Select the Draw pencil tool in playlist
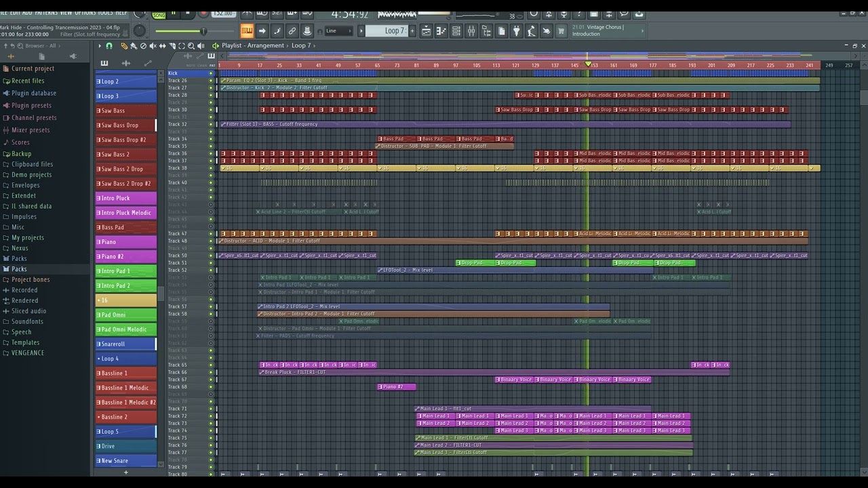The width and height of the screenshot is (868, 488). [124, 46]
